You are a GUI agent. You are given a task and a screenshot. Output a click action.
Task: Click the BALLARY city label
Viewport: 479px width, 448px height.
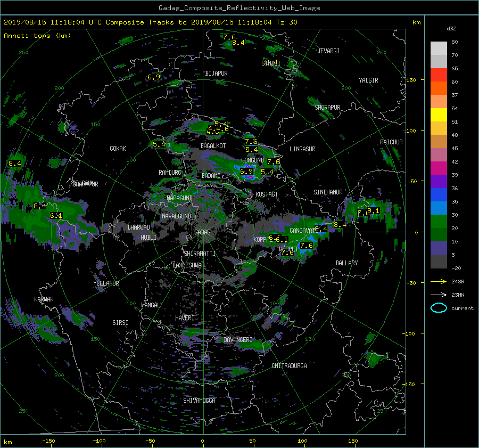pos(346,263)
